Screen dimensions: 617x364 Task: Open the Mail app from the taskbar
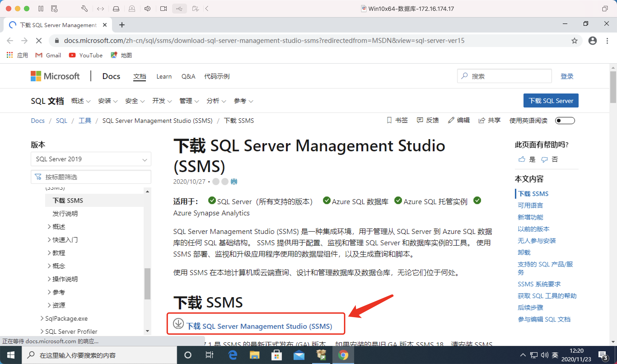click(299, 355)
